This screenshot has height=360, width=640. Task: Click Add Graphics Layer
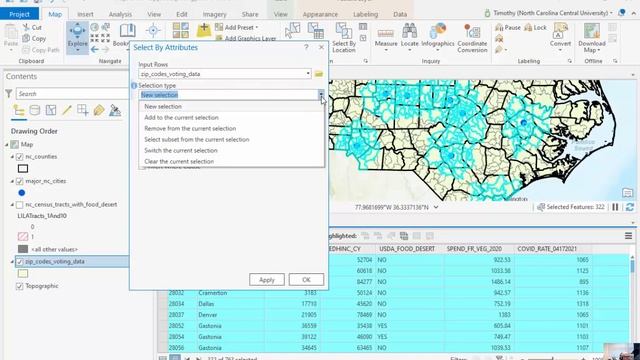(x=246, y=38)
